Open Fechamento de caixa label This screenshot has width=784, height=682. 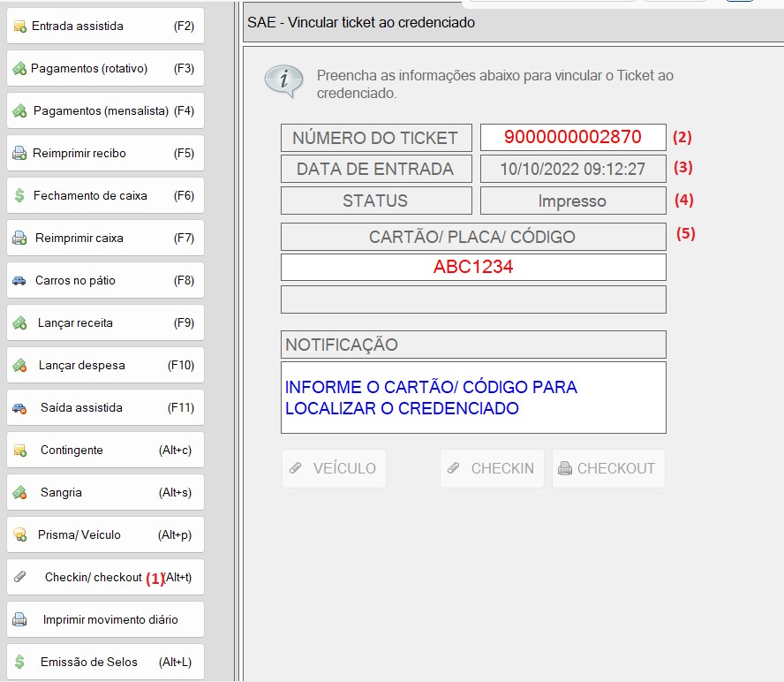coord(90,195)
